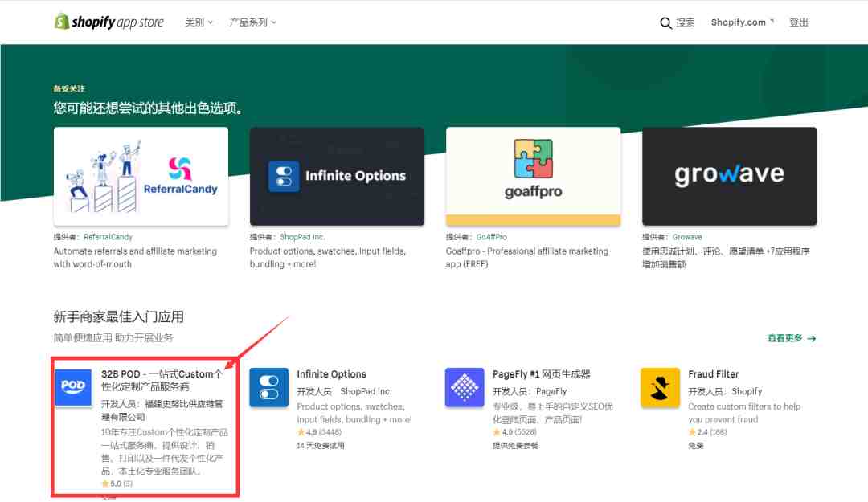
Task: Open the search magnifier icon
Action: (x=665, y=22)
